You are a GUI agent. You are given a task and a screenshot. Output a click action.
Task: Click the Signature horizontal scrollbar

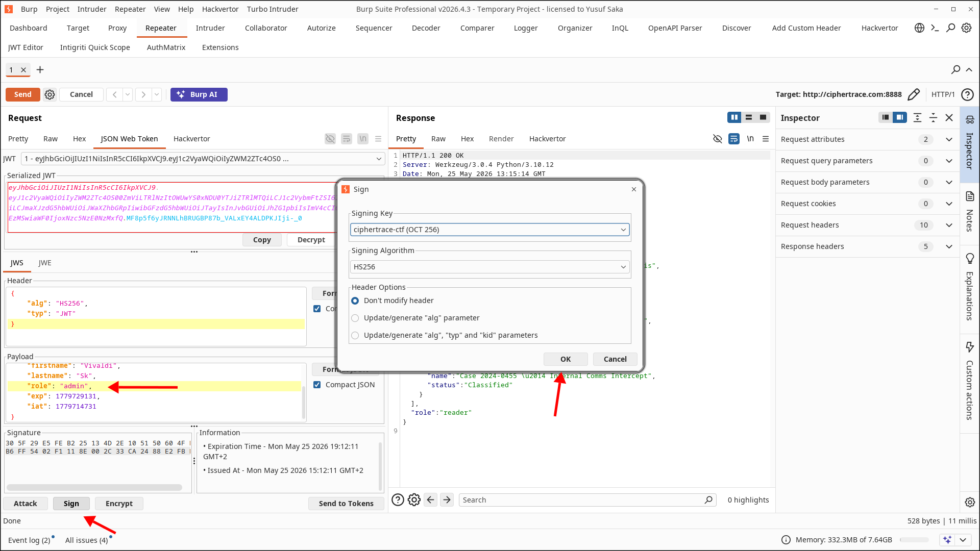coord(94,488)
